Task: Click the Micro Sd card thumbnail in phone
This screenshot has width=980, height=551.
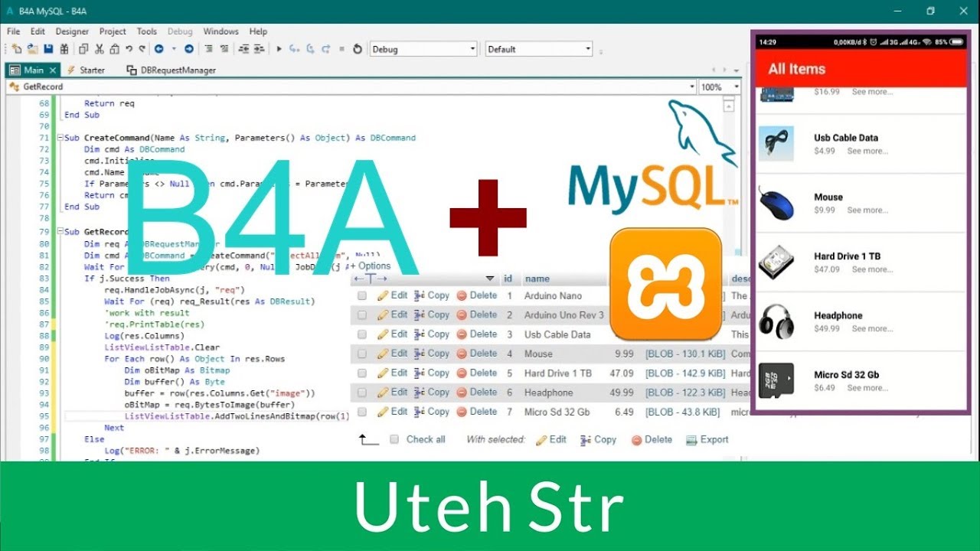Action: [777, 380]
